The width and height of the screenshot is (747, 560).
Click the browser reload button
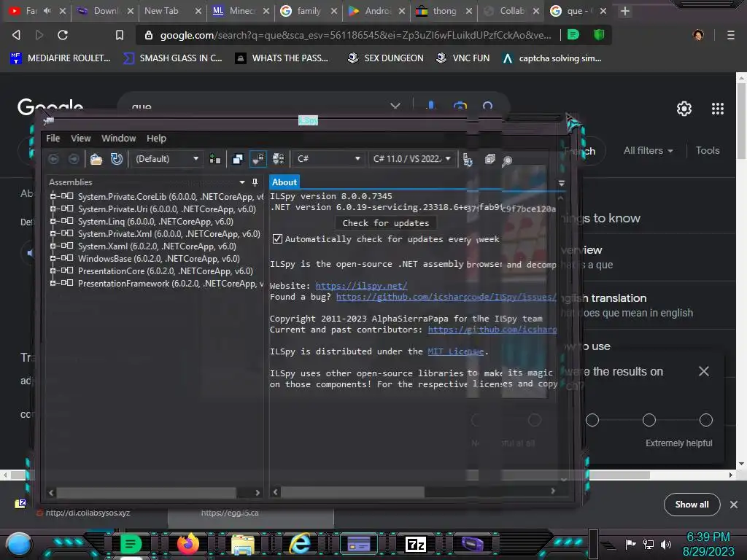(x=63, y=35)
